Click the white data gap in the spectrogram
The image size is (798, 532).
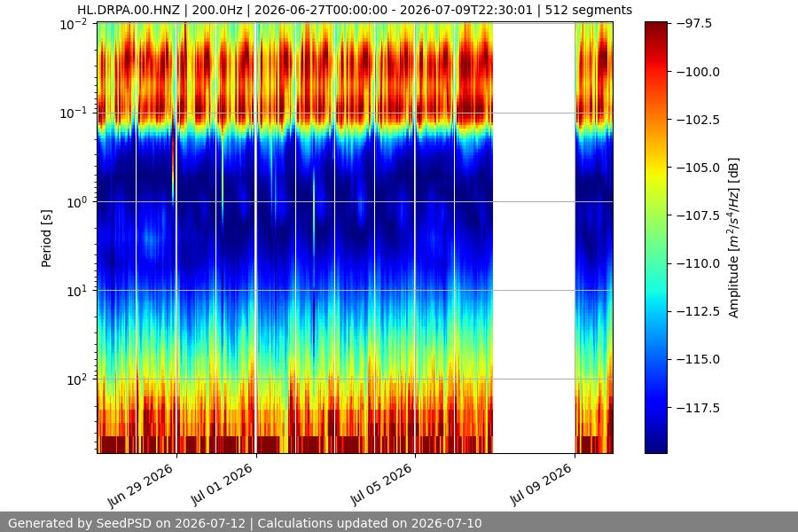534,238
